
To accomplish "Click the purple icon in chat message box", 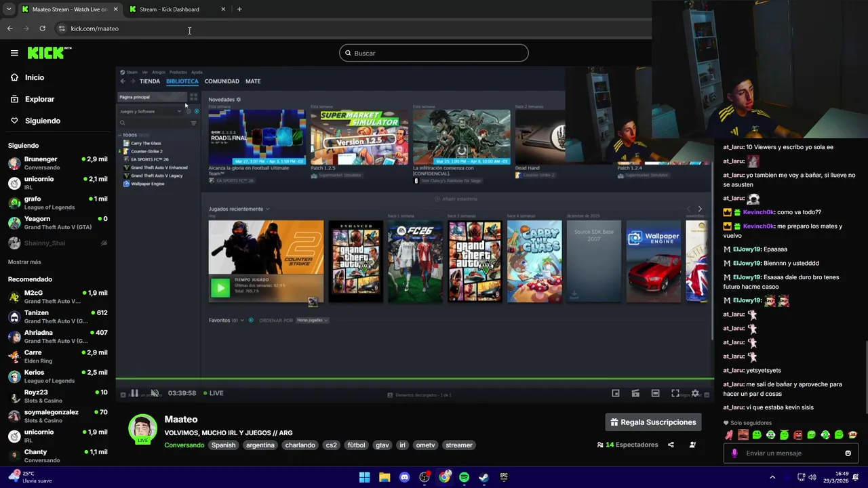I will pos(734,453).
